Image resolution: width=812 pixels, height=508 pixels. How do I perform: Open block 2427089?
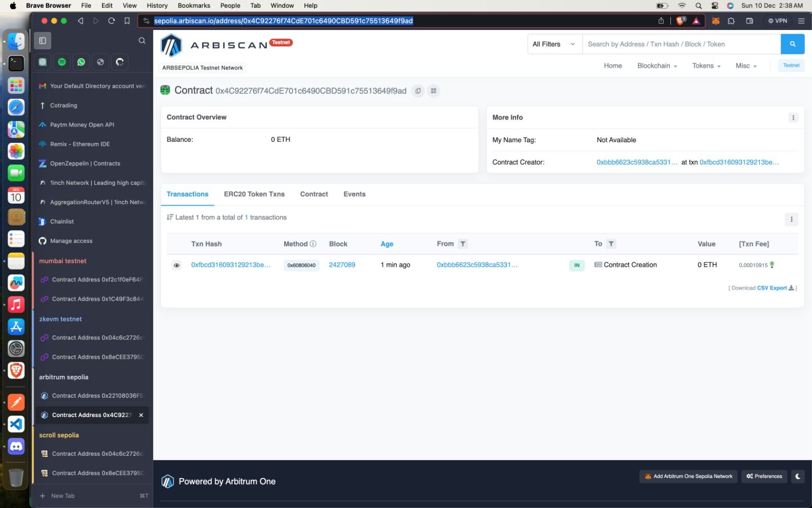click(x=342, y=265)
